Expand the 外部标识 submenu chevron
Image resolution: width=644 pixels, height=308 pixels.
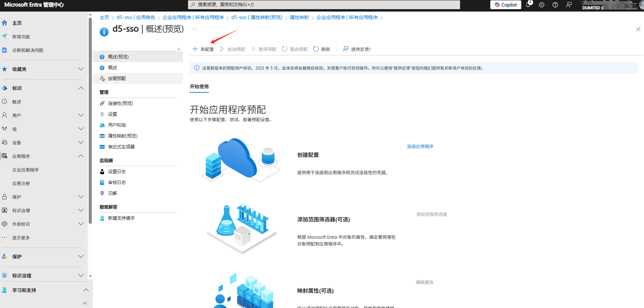[81, 224]
